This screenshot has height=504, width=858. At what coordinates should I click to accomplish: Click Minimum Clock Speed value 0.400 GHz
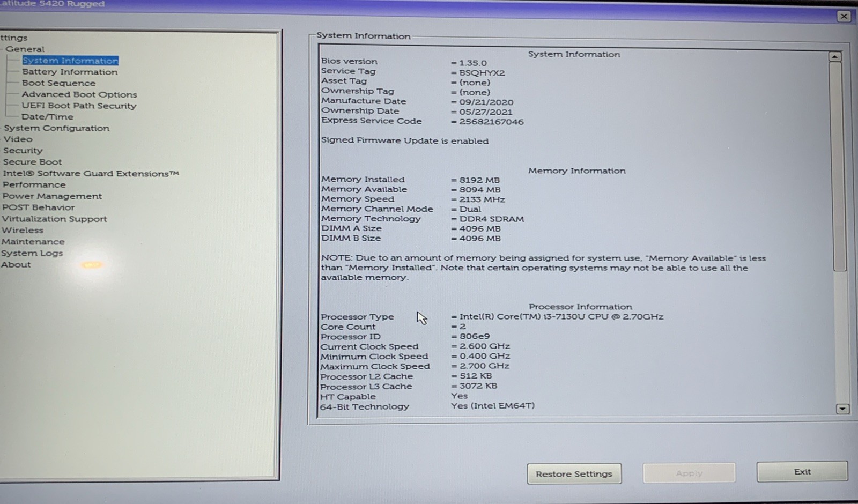coord(485,356)
